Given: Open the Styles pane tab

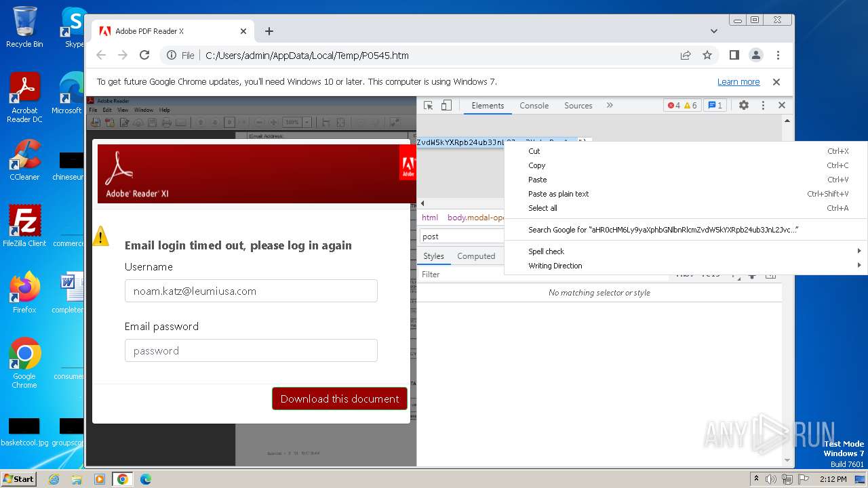Looking at the screenshot, I should [x=433, y=256].
